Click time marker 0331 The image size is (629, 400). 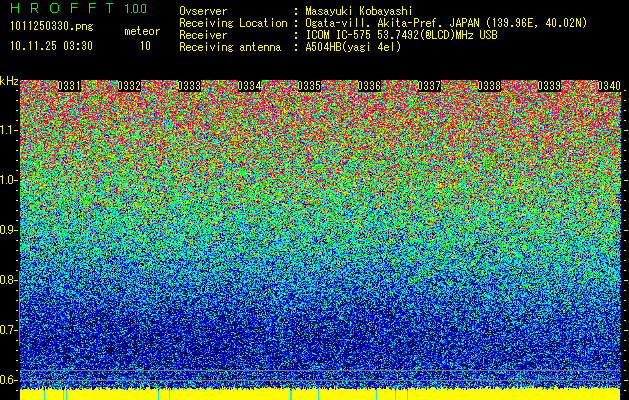click(69, 86)
